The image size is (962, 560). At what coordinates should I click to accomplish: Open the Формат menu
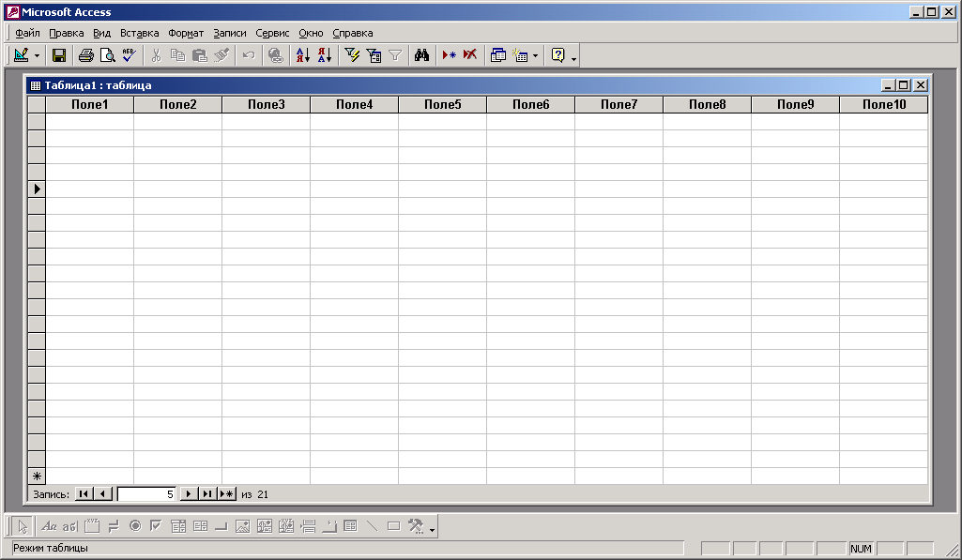click(186, 33)
